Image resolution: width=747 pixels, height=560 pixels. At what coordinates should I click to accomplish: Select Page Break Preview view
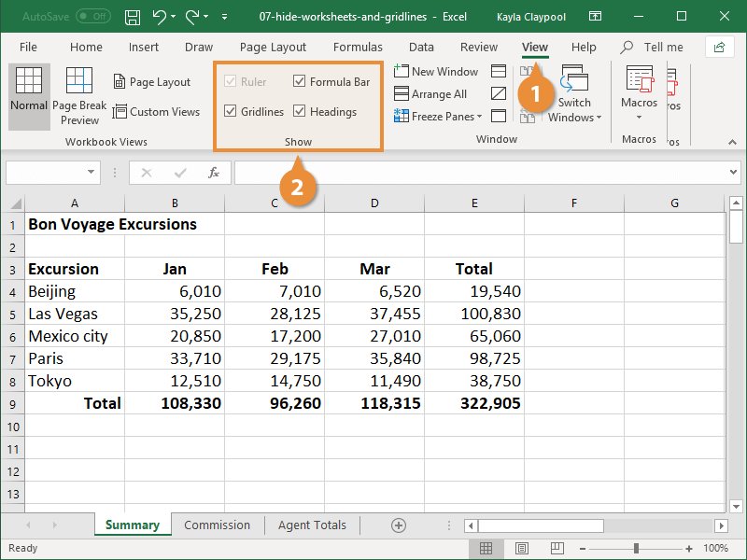click(x=79, y=97)
